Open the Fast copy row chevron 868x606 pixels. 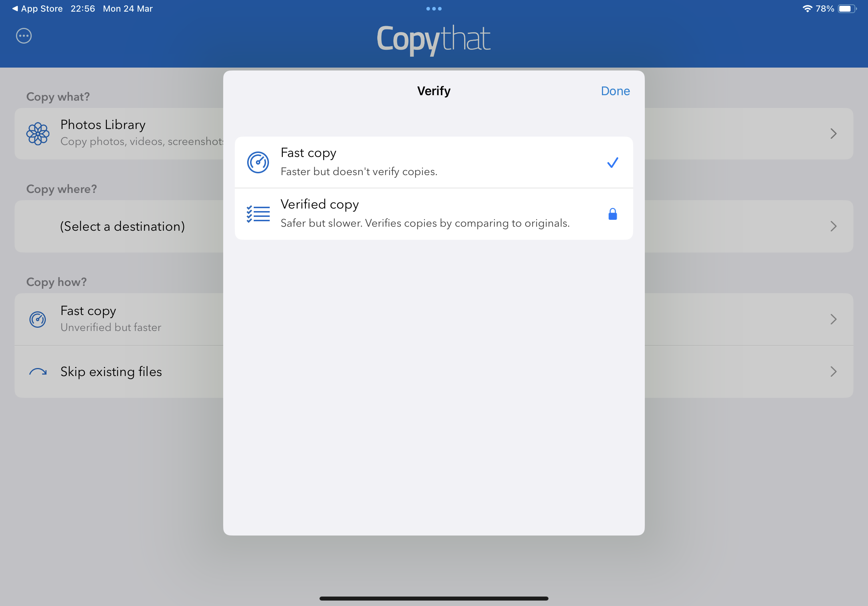[833, 319]
